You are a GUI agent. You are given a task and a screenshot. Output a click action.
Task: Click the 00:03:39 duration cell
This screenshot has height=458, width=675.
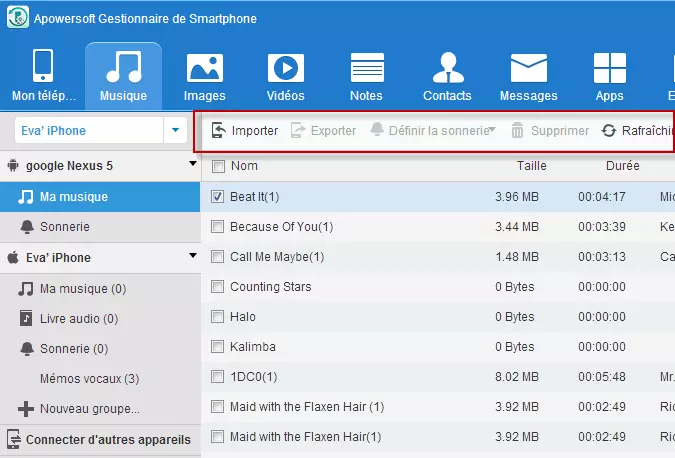[x=602, y=227]
